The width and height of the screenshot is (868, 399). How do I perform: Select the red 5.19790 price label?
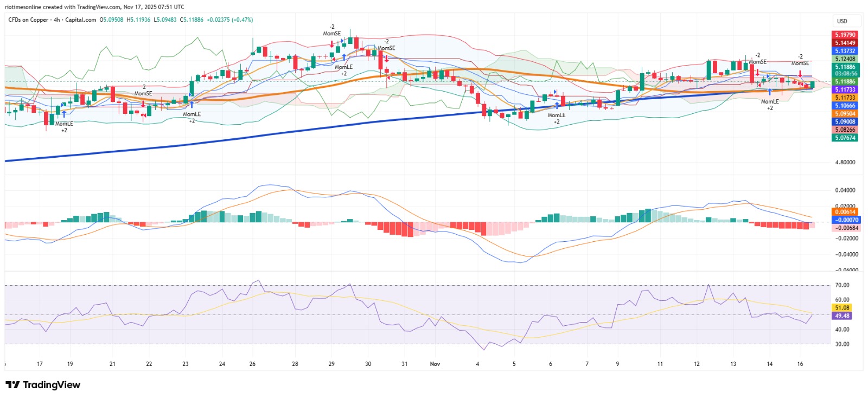(x=845, y=35)
